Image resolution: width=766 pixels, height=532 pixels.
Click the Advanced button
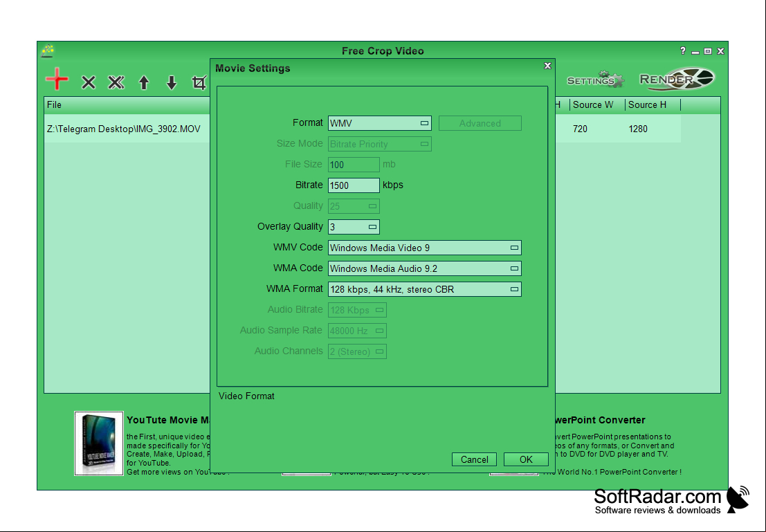(x=480, y=123)
